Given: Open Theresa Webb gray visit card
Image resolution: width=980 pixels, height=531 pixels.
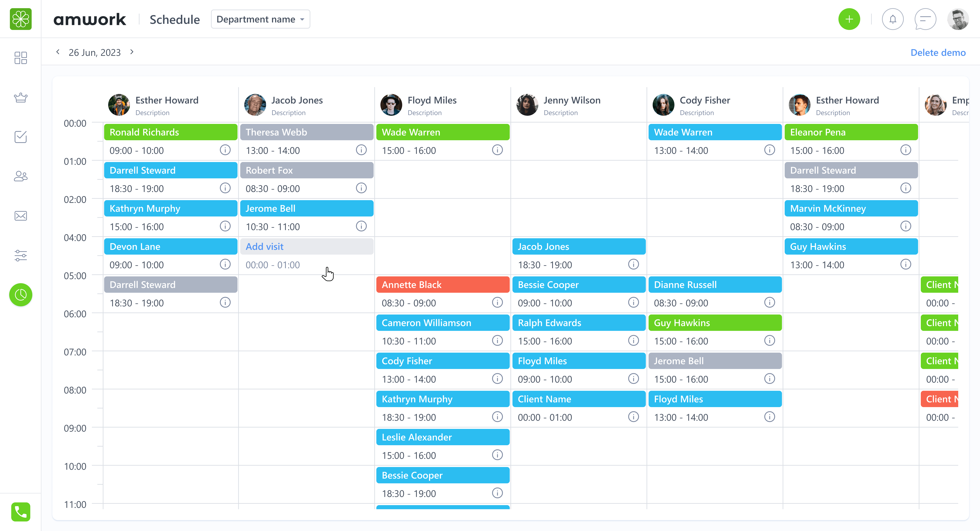Looking at the screenshot, I should 307,132.
